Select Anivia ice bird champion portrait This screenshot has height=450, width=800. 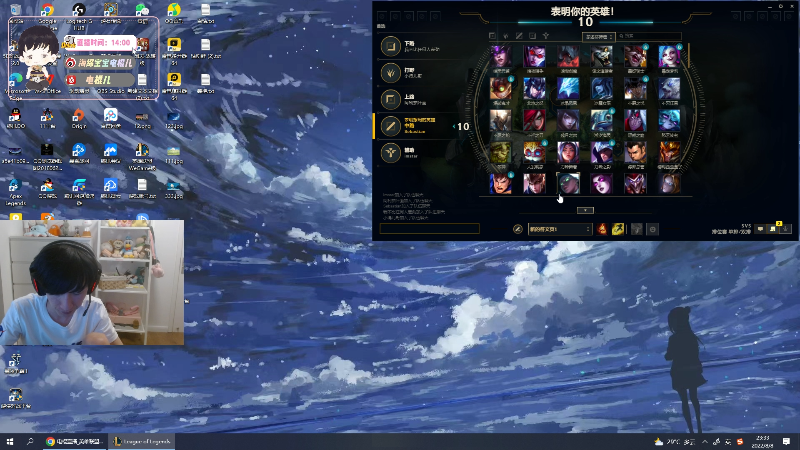click(568, 89)
